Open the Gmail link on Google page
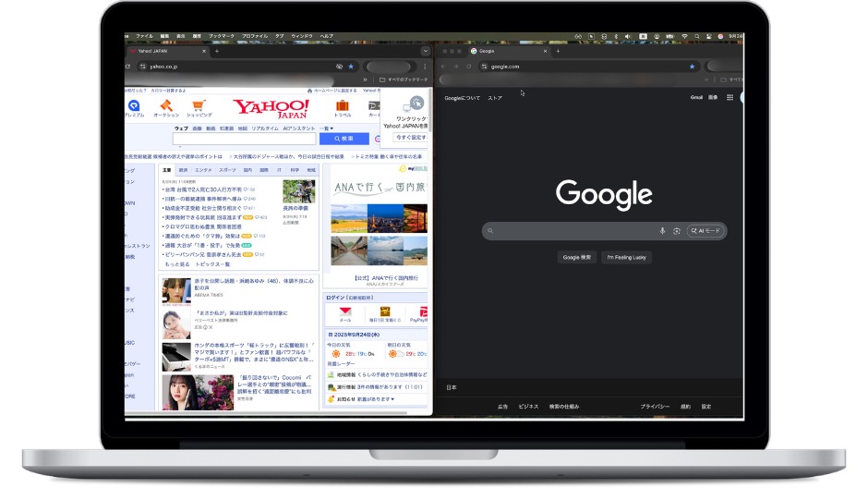The image size is (868, 488). 696,97
